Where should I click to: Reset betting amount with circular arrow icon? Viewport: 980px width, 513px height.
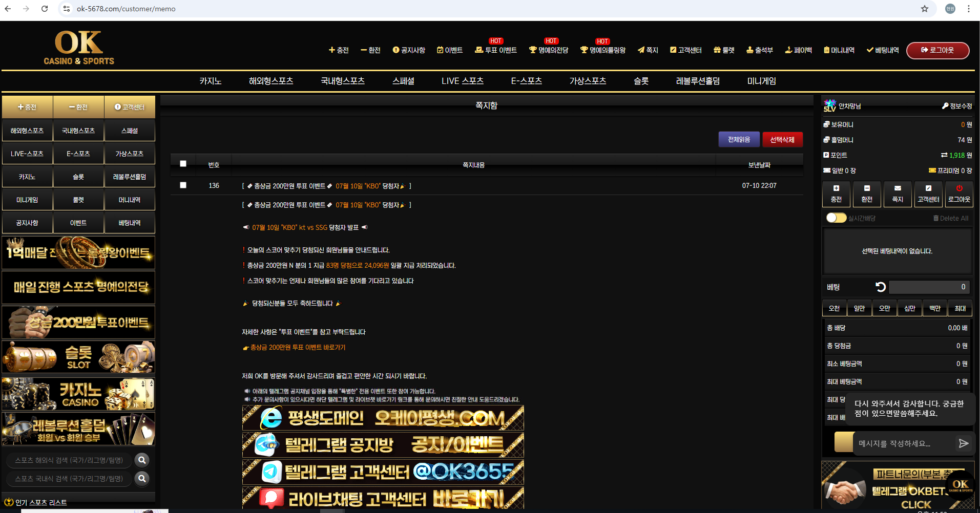pyautogui.click(x=880, y=287)
